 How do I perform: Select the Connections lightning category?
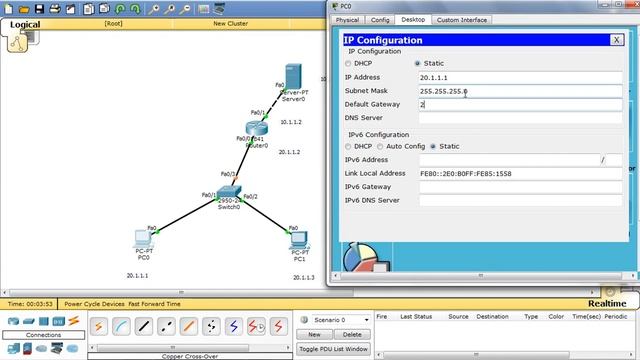click(74, 321)
